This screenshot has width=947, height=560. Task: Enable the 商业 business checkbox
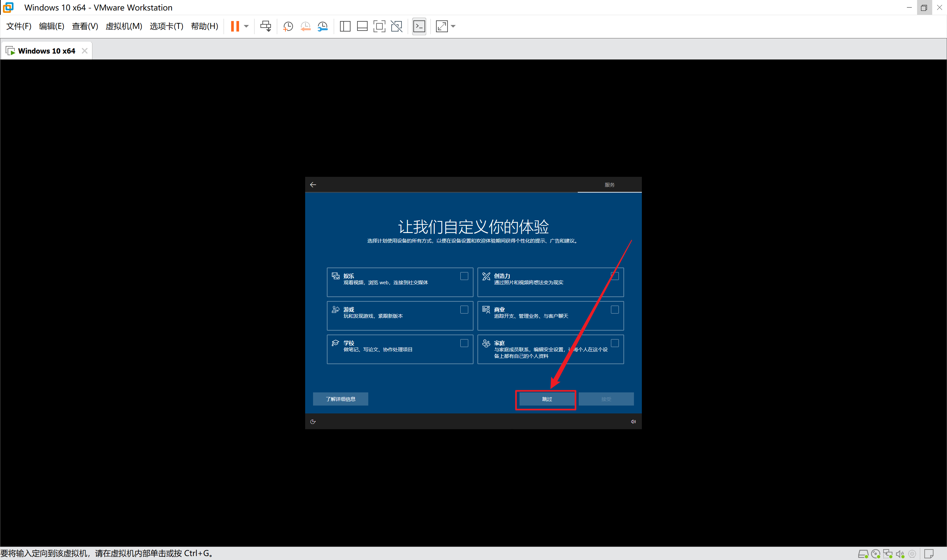615,310
